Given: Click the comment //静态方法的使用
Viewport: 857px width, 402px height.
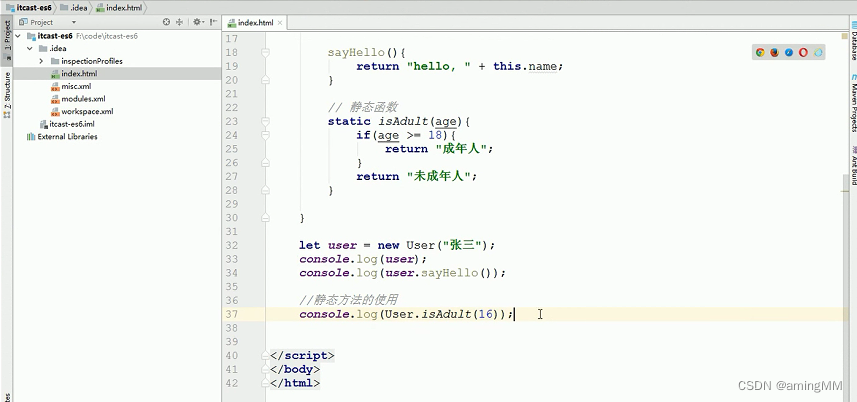Looking at the screenshot, I should click(348, 300).
